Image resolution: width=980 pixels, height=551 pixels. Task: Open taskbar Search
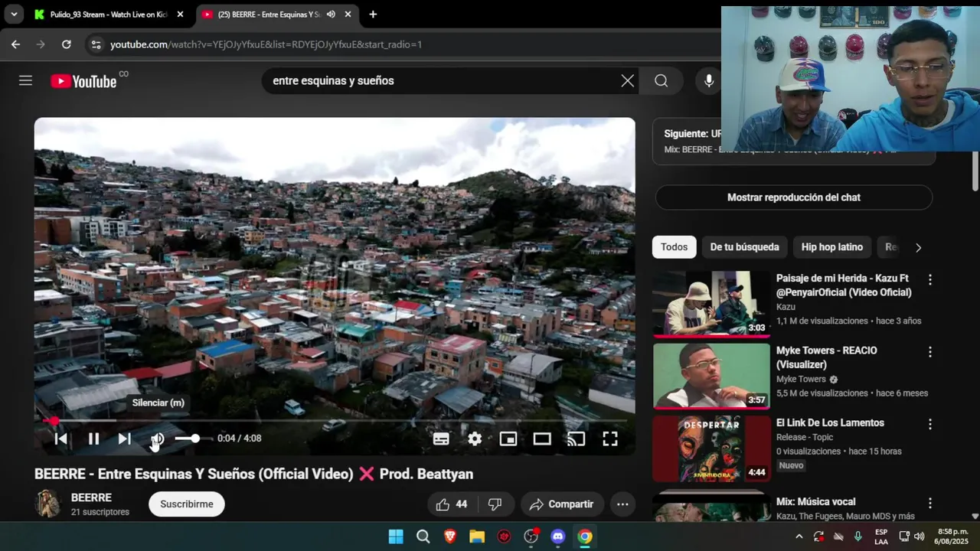click(423, 536)
